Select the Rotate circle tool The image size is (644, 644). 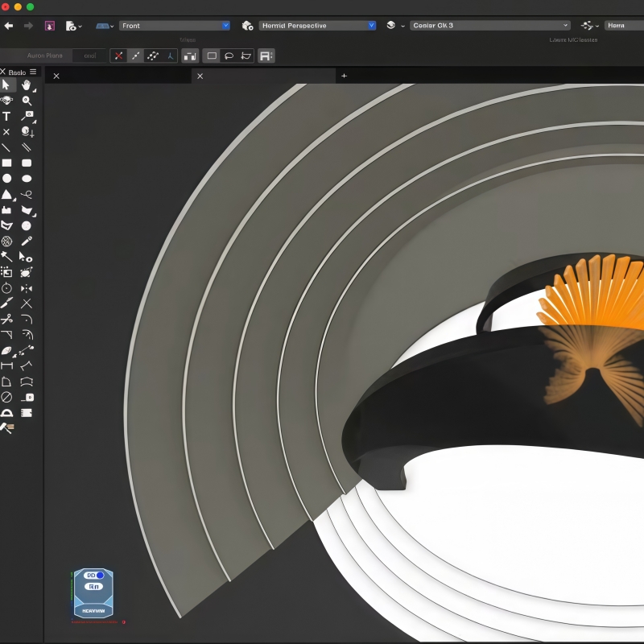[x=6, y=288]
